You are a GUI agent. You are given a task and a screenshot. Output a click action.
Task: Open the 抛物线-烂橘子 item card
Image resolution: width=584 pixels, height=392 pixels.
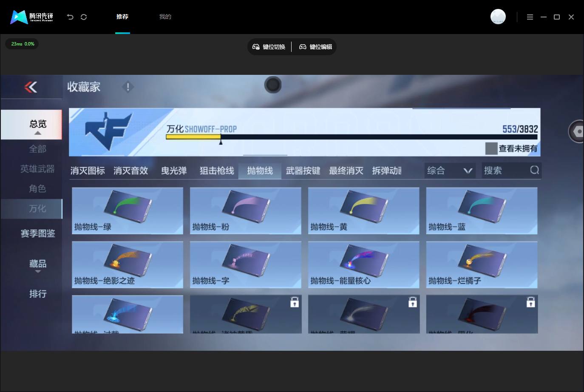[x=482, y=264]
